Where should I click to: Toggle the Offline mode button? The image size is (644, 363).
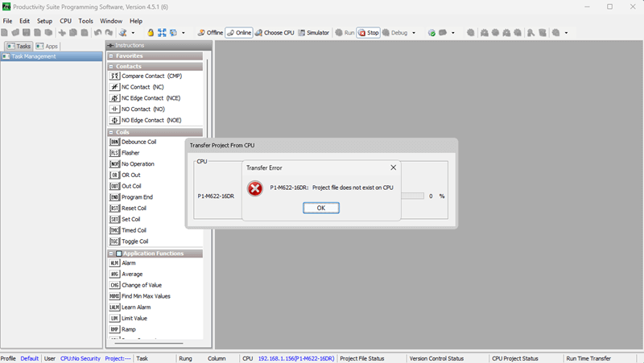pyautogui.click(x=210, y=33)
